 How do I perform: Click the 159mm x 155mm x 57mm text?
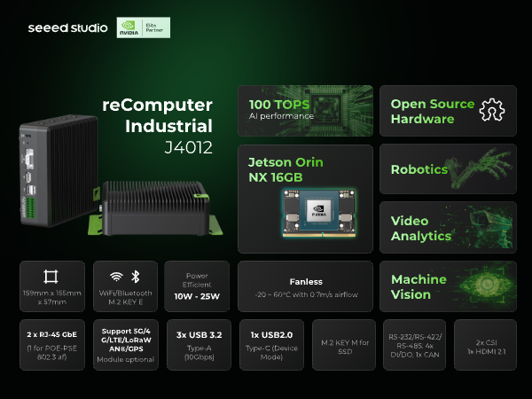52,297
